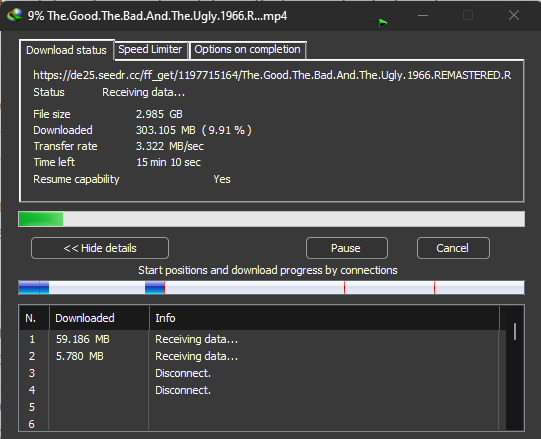Screen dimensions: 541x439
Task: Click the N. column header
Action: 34,318
